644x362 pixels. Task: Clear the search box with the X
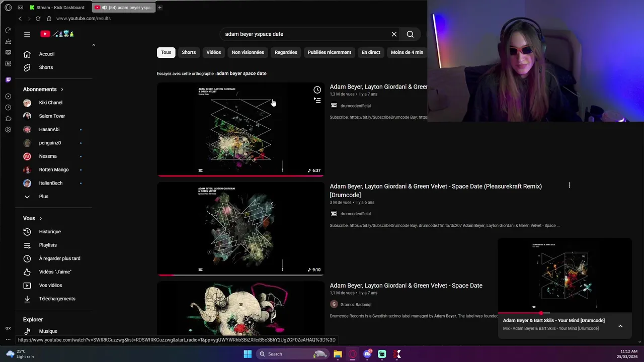point(394,34)
